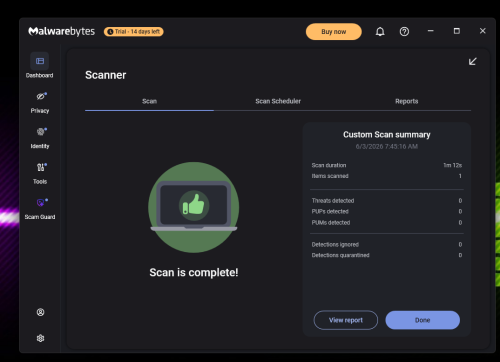500x362 pixels.
Task: Click the Scanner page title
Action: click(x=106, y=75)
